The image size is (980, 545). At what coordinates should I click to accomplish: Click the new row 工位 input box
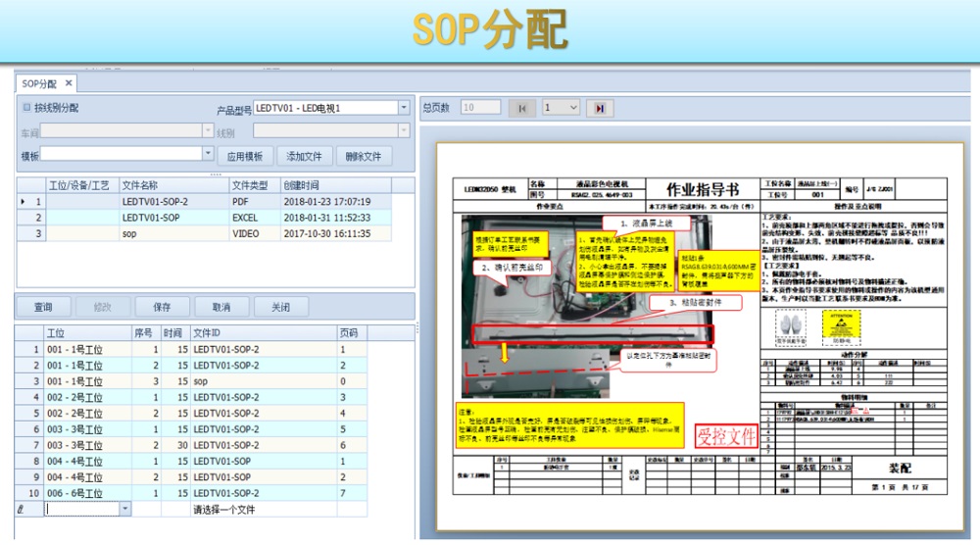click(82, 510)
